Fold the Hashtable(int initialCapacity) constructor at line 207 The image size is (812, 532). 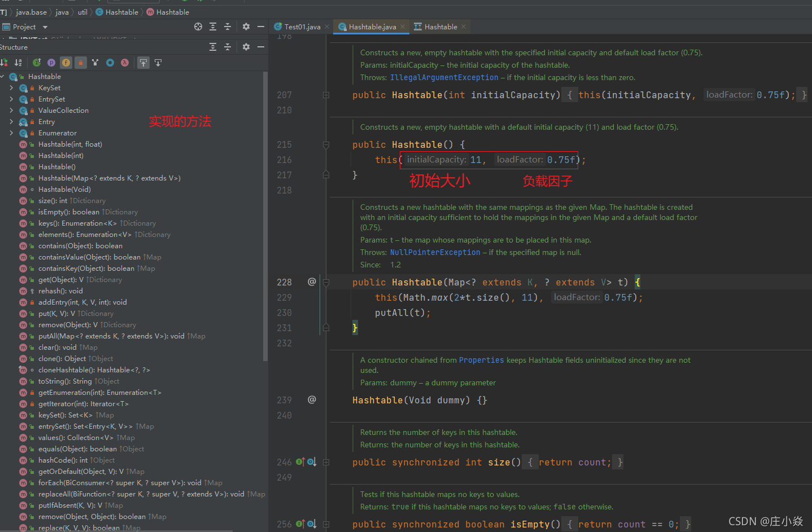[x=326, y=95]
